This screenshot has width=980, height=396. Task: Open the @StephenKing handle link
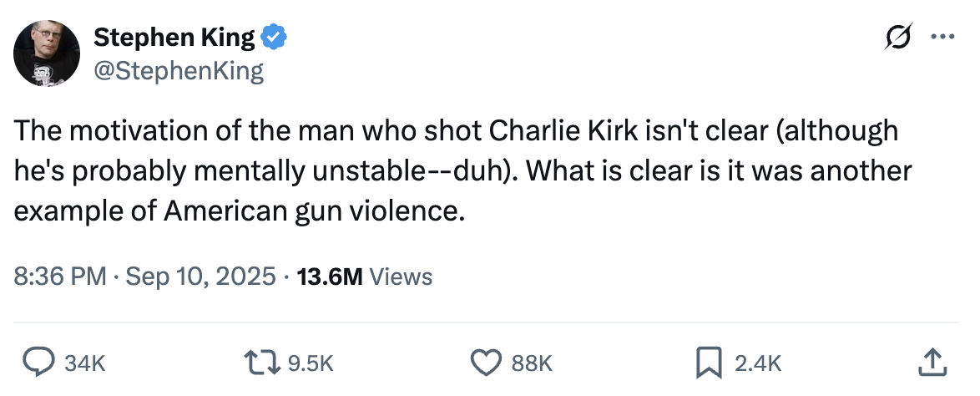(179, 71)
